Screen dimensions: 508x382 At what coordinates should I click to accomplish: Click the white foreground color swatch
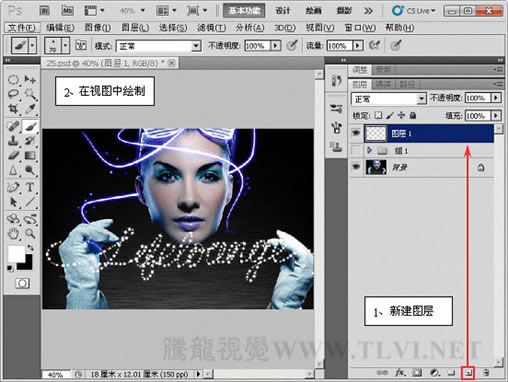(16, 254)
